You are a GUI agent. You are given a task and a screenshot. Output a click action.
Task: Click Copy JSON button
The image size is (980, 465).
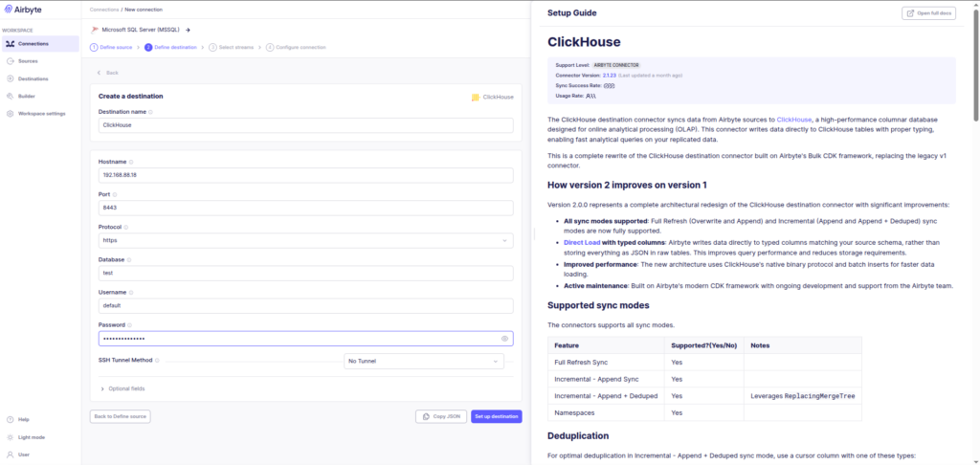[x=441, y=416]
